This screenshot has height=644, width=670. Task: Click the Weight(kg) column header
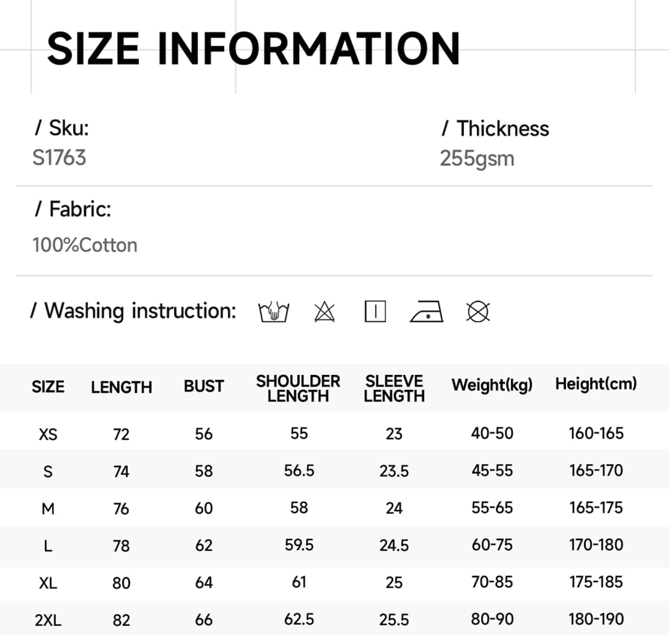(x=492, y=385)
